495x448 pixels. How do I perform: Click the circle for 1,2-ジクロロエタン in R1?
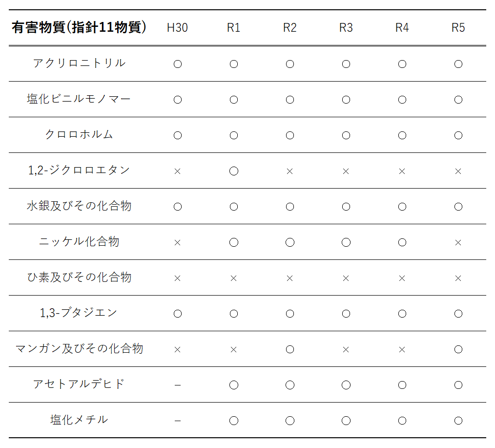click(233, 171)
